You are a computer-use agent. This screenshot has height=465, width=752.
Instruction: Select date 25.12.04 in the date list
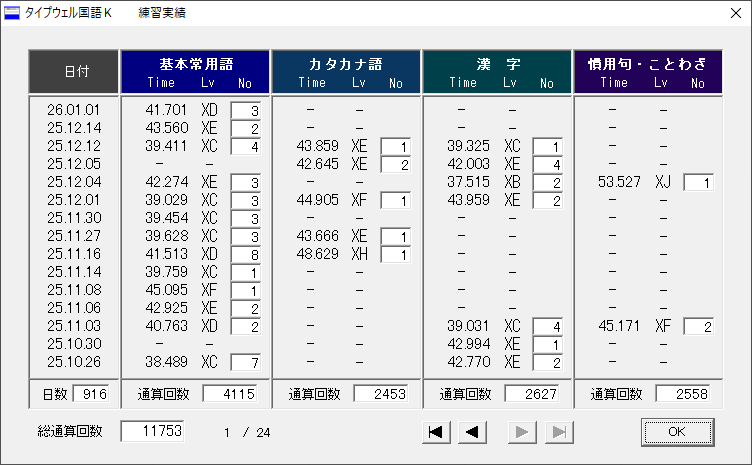click(x=74, y=182)
